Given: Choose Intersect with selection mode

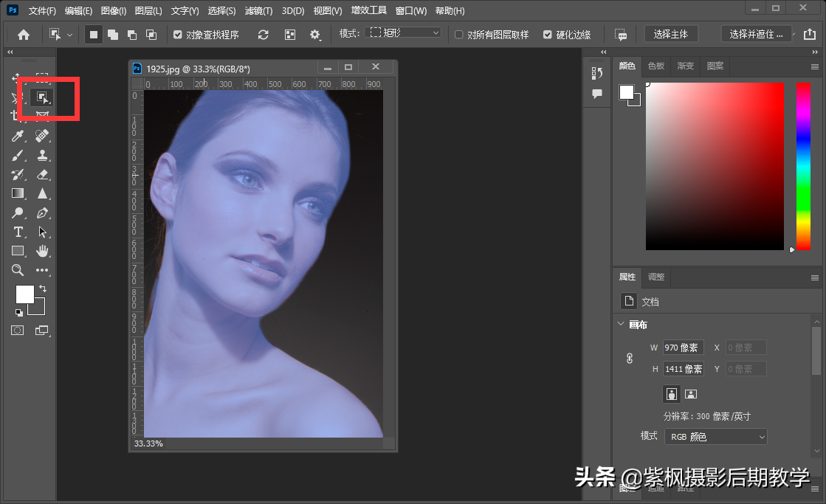Looking at the screenshot, I should pyautogui.click(x=151, y=35).
